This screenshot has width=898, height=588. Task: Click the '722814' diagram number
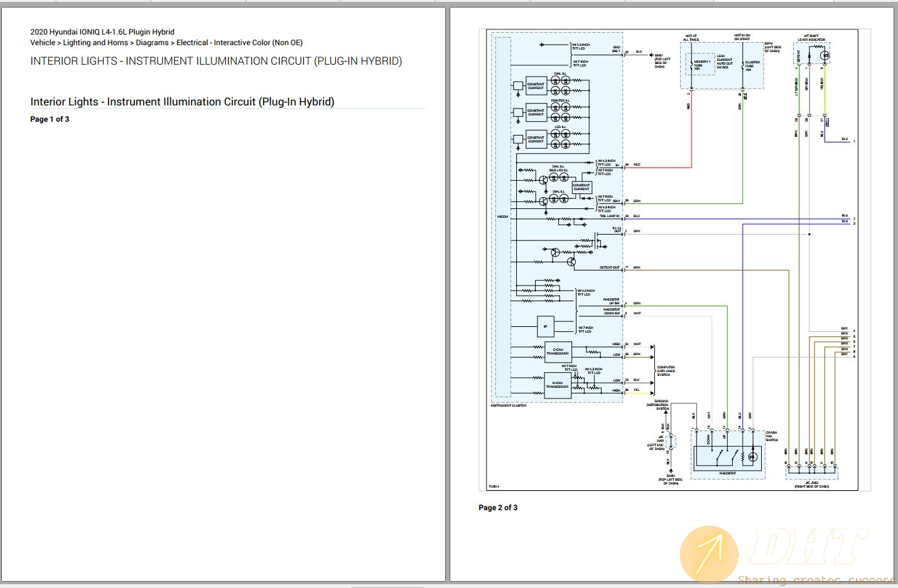(x=494, y=486)
